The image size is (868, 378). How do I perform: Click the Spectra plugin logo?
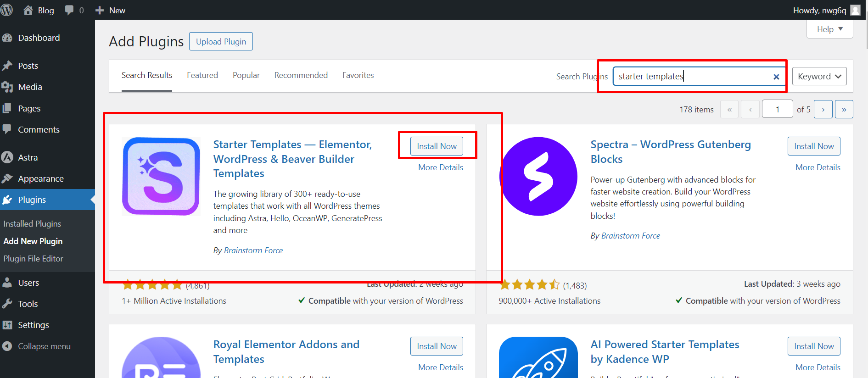(538, 176)
